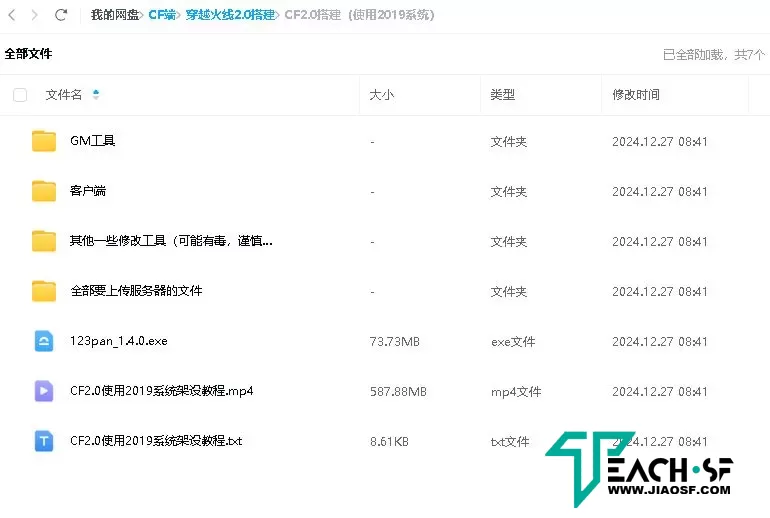Sort by the 大小 column header

(382, 95)
